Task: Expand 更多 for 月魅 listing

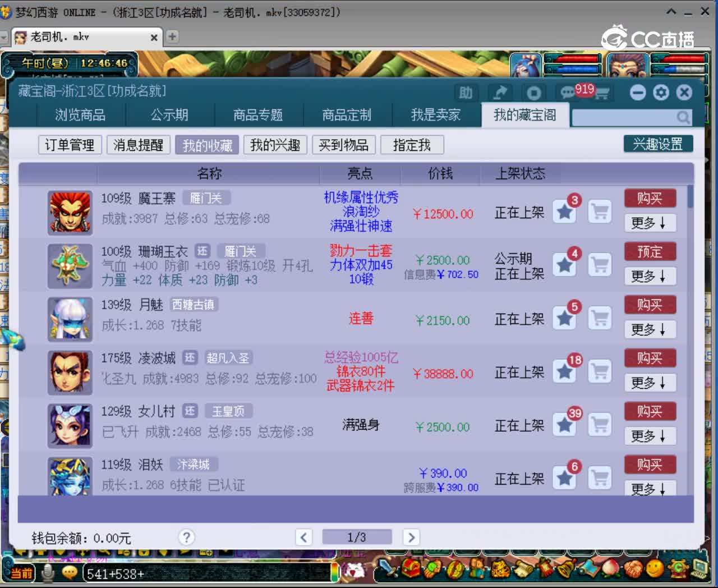Action: [x=650, y=329]
